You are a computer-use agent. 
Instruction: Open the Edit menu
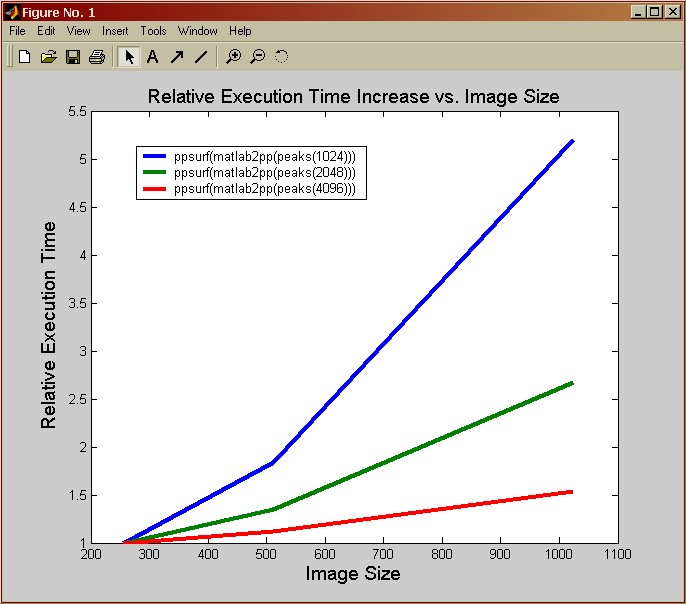[46, 31]
